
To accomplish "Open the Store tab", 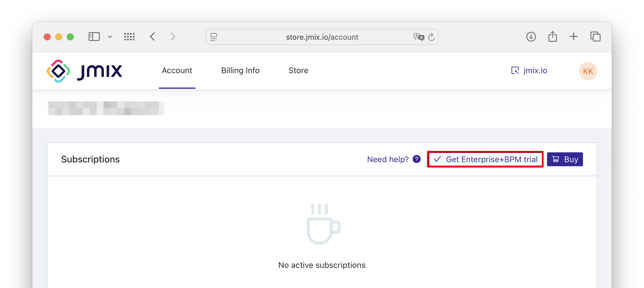I will click(x=298, y=71).
